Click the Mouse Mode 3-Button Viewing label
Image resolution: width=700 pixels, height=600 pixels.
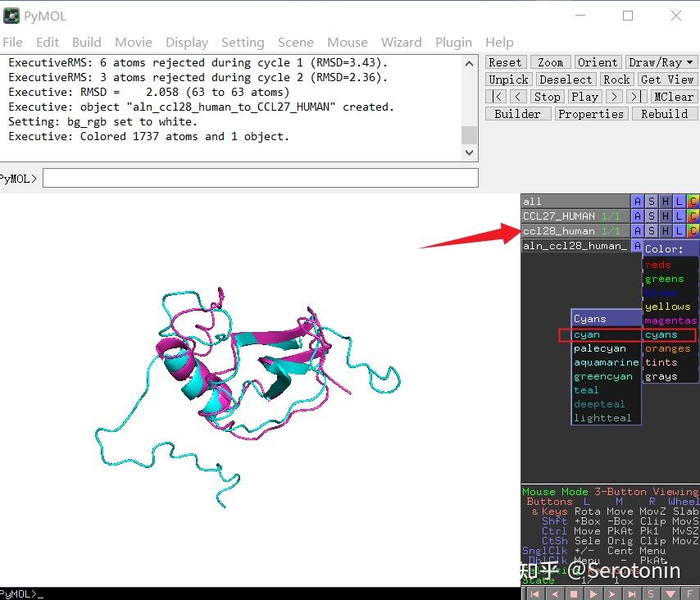pos(611,492)
